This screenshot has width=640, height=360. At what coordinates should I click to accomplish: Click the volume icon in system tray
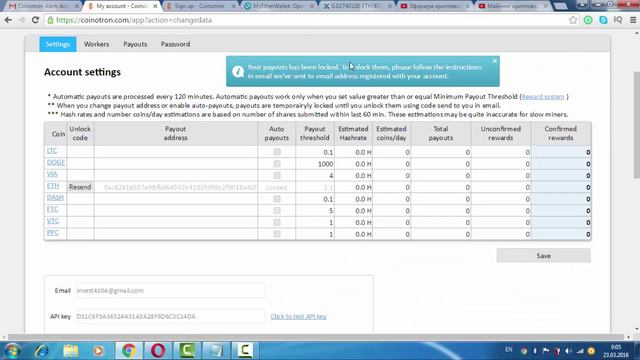pos(569,351)
